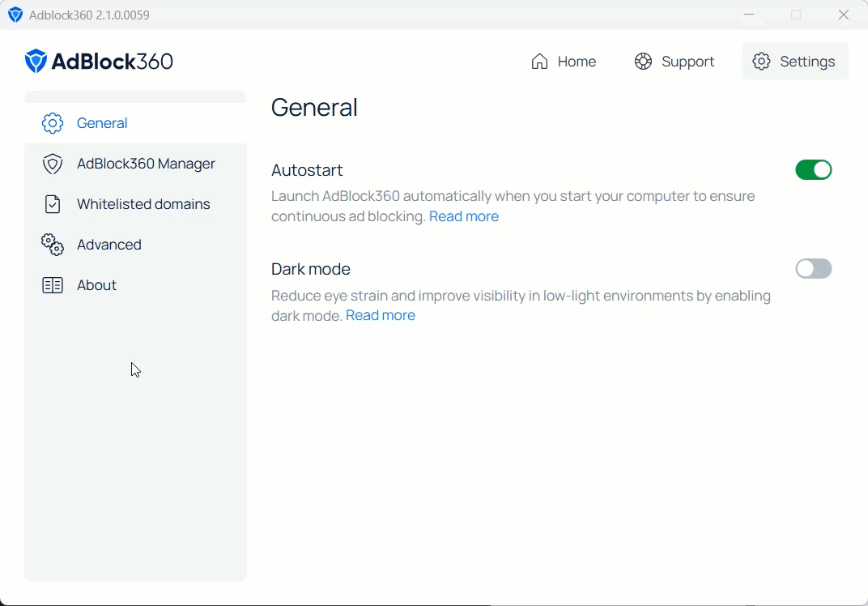Open the Support page text

coord(688,62)
